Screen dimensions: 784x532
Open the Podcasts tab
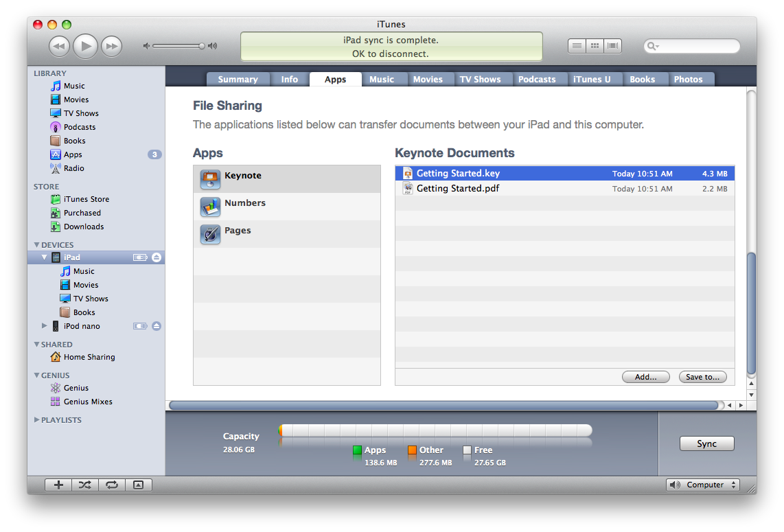pos(537,80)
